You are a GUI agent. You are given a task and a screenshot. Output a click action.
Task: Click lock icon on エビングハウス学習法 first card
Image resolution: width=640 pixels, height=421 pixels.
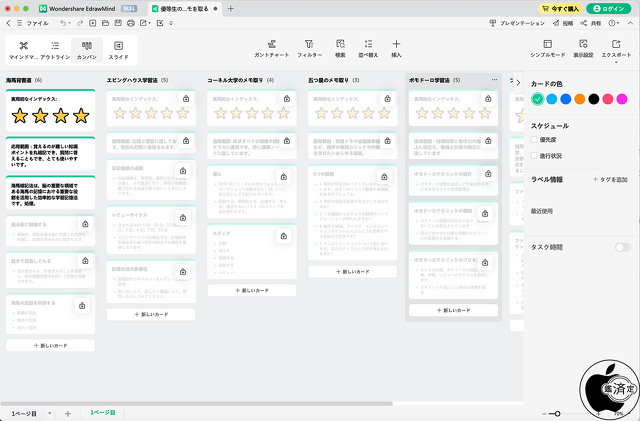[186, 99]
